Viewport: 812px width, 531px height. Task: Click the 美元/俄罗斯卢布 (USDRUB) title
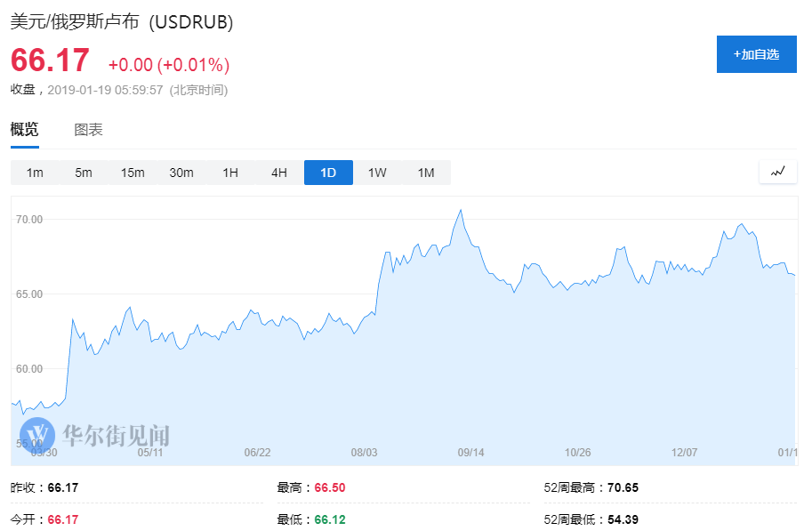click(122, 22)
